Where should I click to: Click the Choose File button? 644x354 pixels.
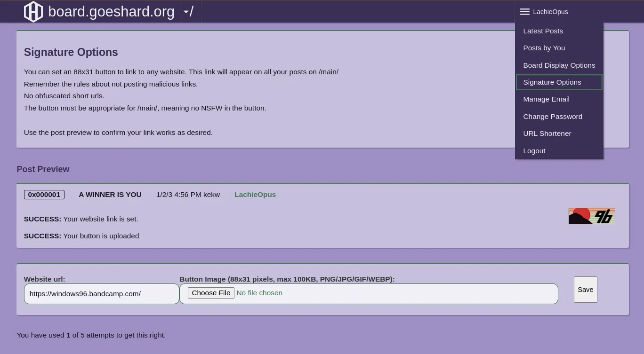(211, 293)
